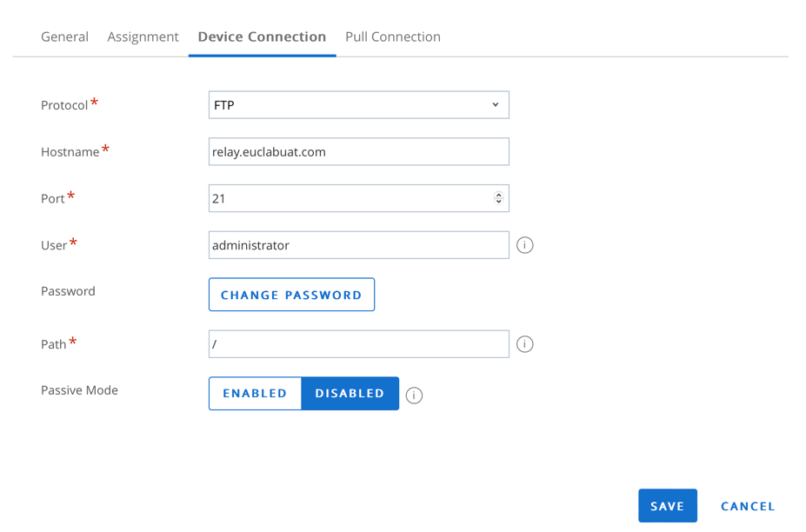Switch to the Pull Connection tab
This screenshot has width=806, height=532.
point(392,37)
